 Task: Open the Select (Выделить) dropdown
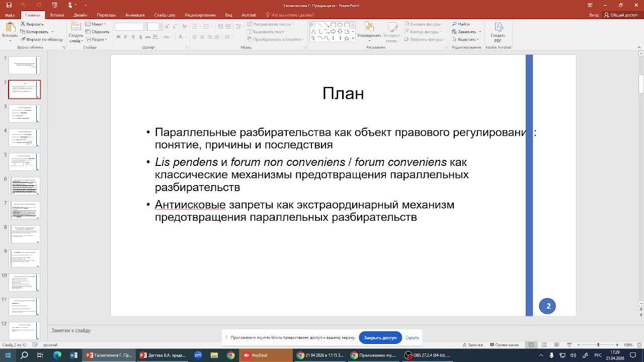[466, 39]
